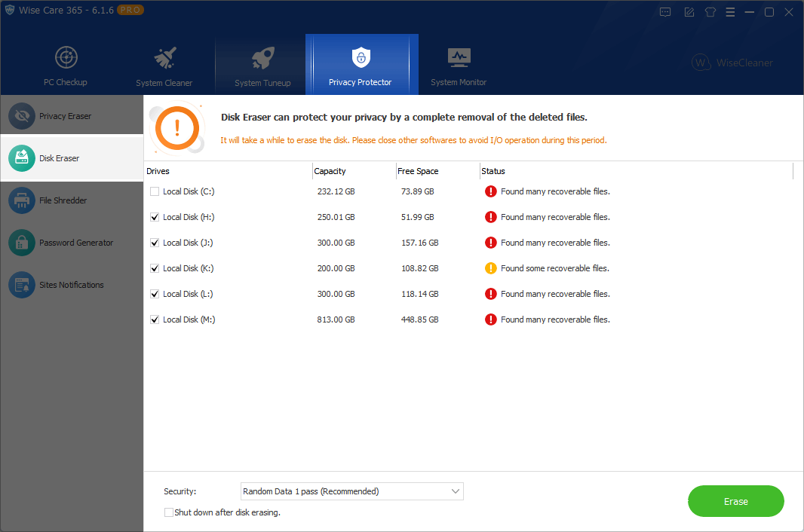Switch to System Tuneup tab
This screenshot has width=804, height=532.
click(262, 65)
